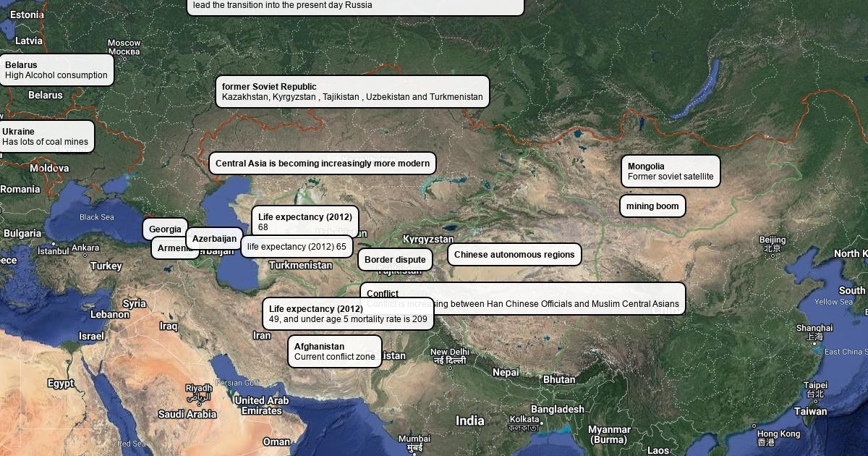
Task: Click the mining boom annotation
Action: click(x=652, y=206)
